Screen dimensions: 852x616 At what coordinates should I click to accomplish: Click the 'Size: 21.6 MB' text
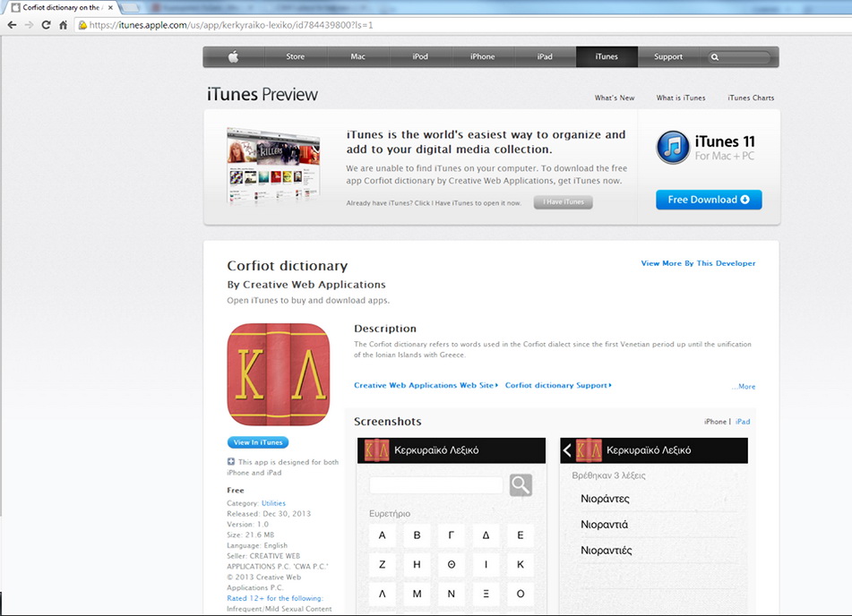point(251,535)
